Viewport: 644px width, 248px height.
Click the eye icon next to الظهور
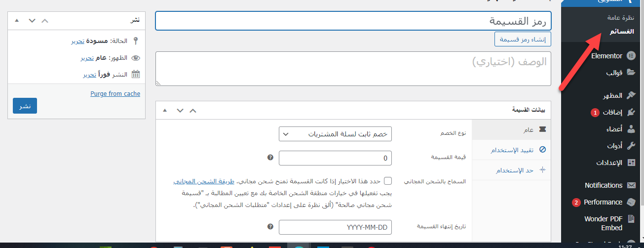[136, 58]
